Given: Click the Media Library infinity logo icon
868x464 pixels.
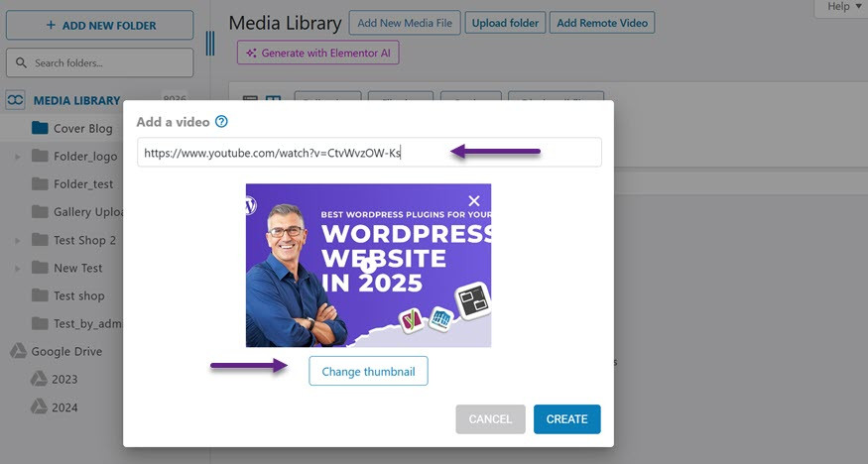Looking at the screenshot, I should pyautogui.click(x=16, y=100).
